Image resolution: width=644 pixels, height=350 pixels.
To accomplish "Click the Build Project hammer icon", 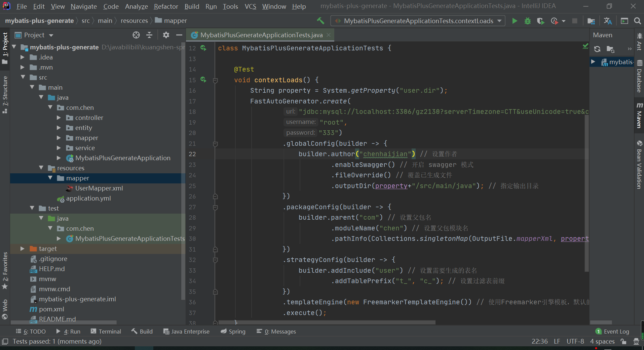I will click(x=320, y=21).
